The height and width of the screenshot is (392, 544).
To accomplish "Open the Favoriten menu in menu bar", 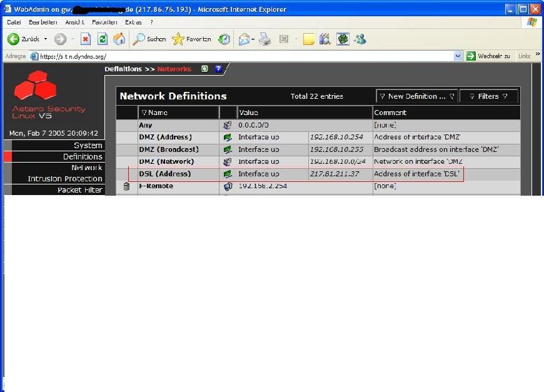I will click(104, 22).
